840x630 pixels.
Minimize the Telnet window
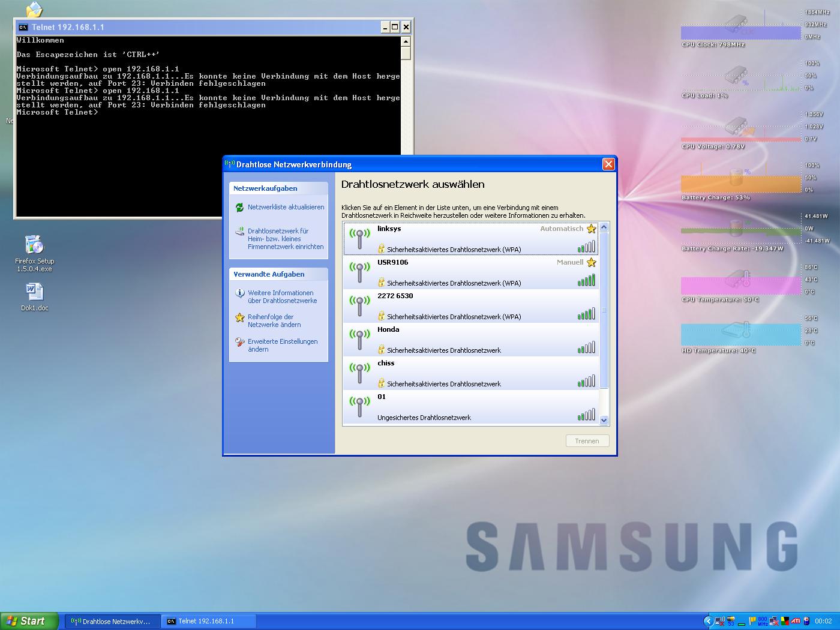click(385, 27)
